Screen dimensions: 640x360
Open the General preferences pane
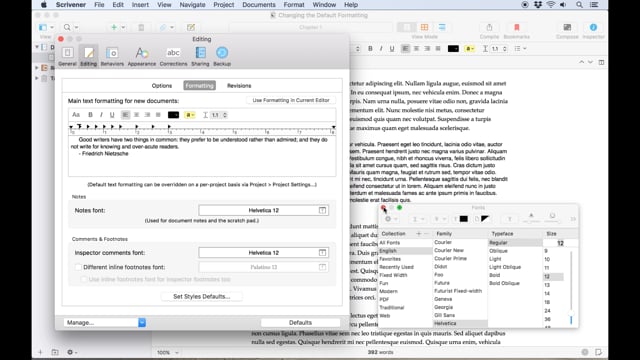pos(67,56)
